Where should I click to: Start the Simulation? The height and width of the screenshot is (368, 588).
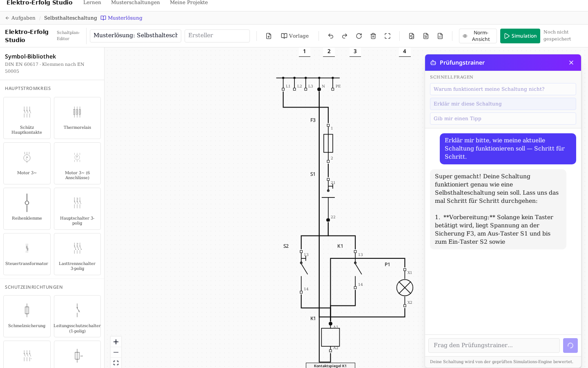520,36
